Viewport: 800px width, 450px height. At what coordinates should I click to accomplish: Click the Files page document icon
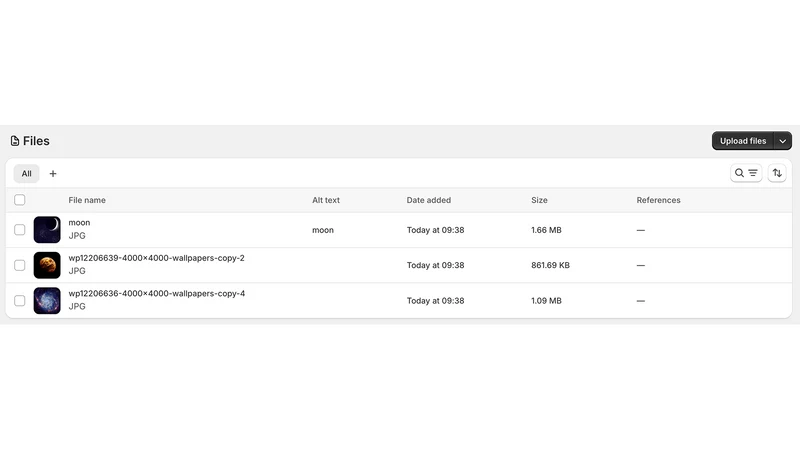click(x=15, y=141)
